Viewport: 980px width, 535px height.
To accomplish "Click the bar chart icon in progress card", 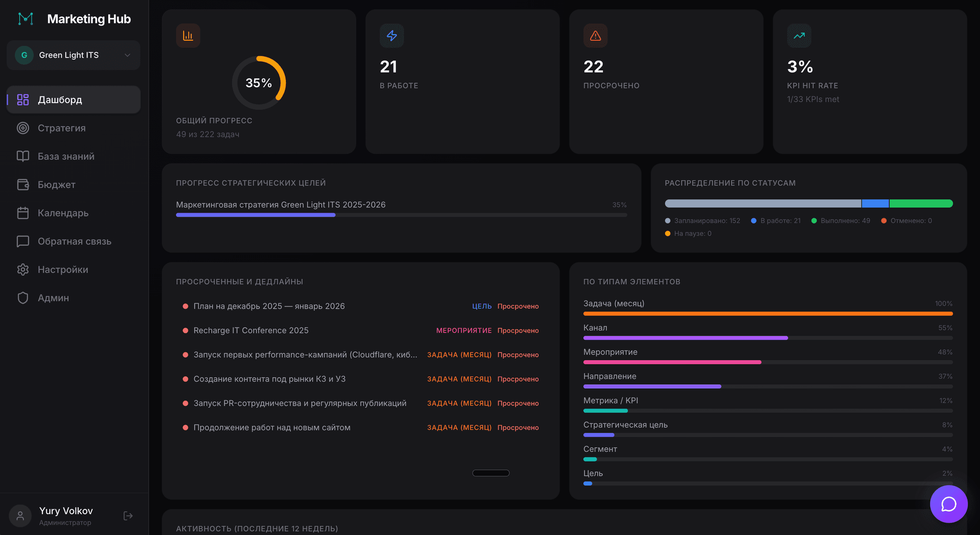I will pyautogui.click(x=188, y=36).
